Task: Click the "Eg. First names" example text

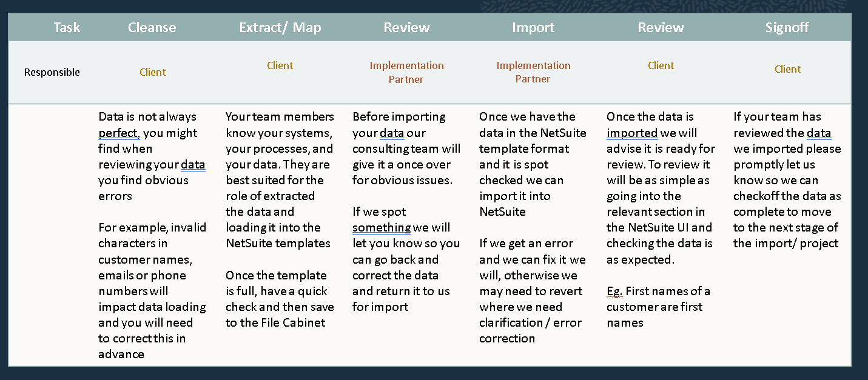Action: click(658, 307)
